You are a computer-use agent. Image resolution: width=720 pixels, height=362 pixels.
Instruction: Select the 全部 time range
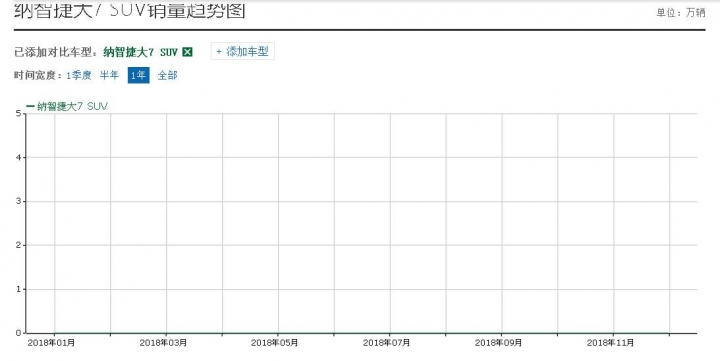coord(168,75)
